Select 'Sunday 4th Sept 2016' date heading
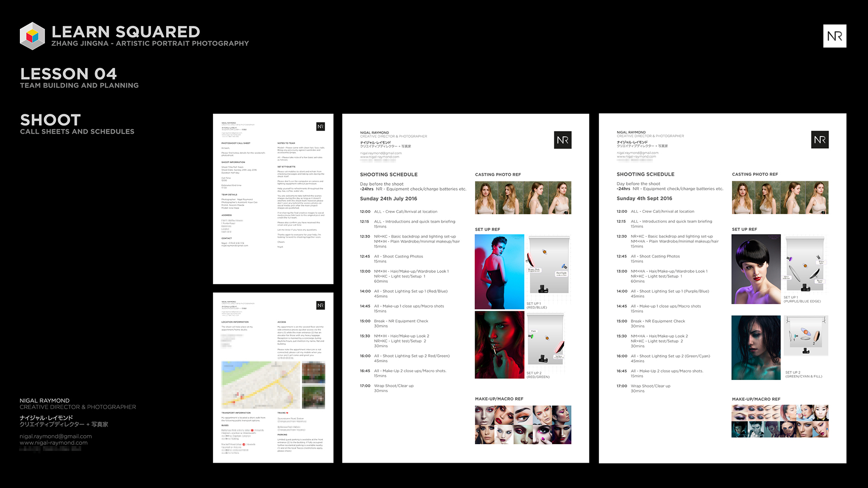Viewport: 868px width, 488px height. pyautogui.click(x=644, y=198)
